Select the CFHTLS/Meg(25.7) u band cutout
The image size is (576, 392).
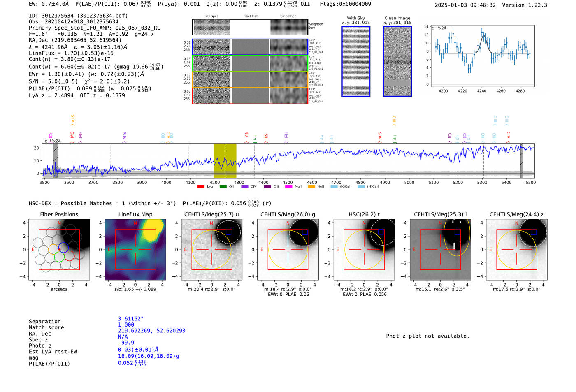[211, 249]
